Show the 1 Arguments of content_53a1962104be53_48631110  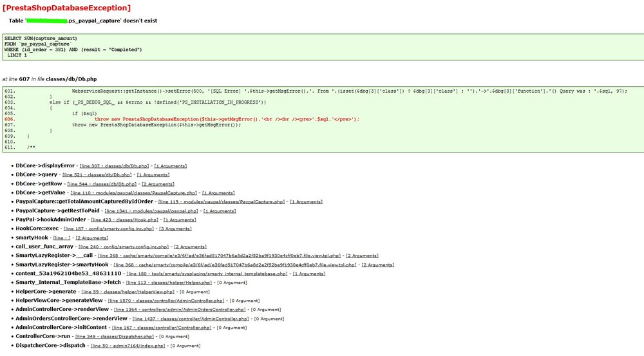[309, 274]
